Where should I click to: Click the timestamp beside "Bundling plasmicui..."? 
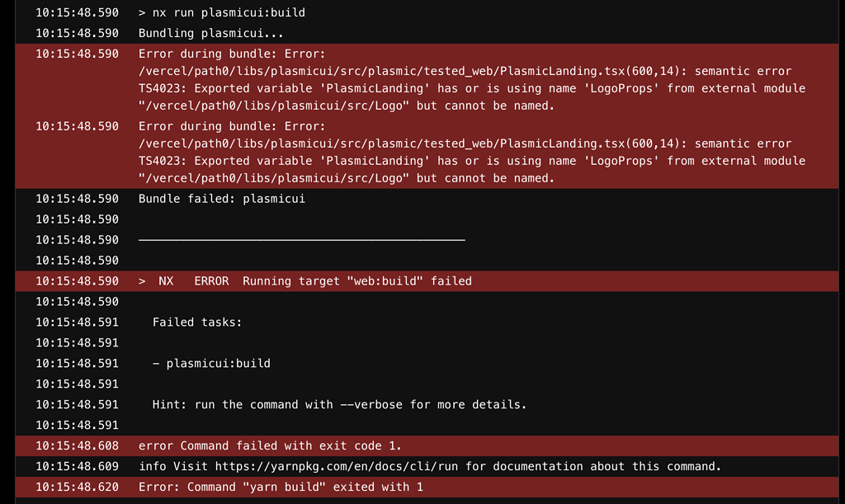[77, 34]
